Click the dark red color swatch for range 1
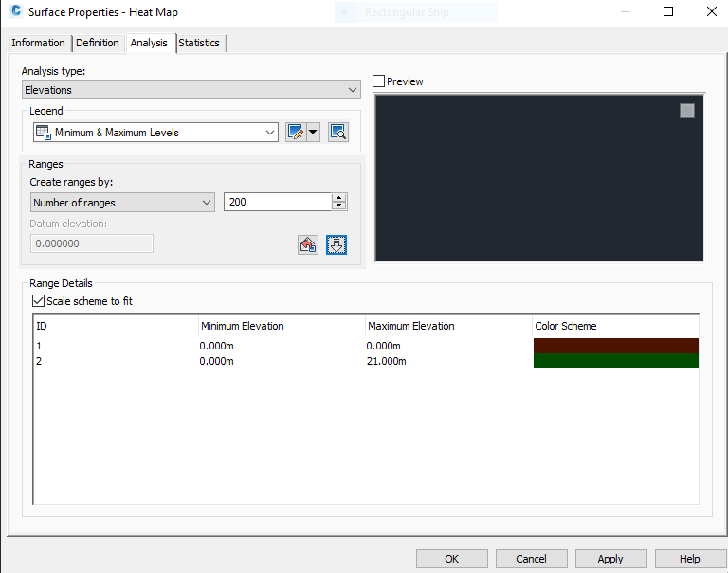This screenshot has width=728, height=573. point(616,346)
